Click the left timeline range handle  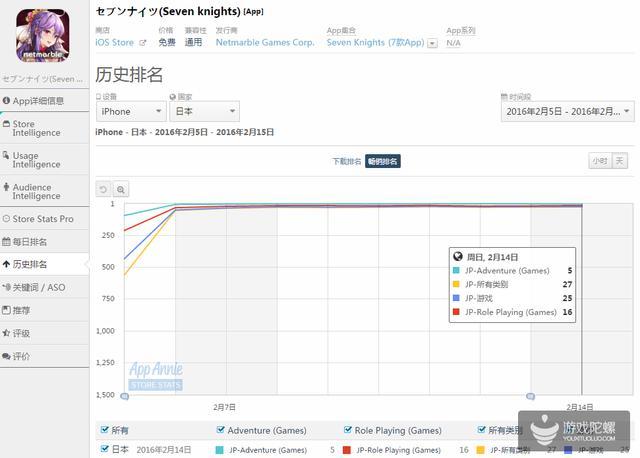[125, 396]
